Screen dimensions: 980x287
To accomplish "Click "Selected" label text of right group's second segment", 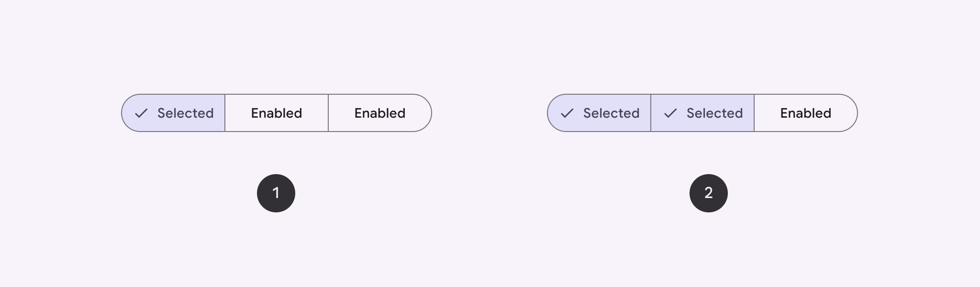I will coord(714,113).
